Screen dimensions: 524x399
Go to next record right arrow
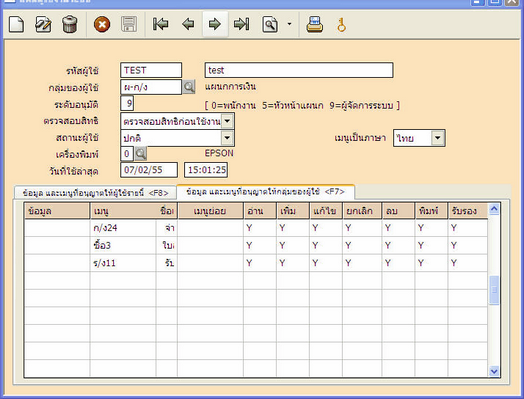215,24
